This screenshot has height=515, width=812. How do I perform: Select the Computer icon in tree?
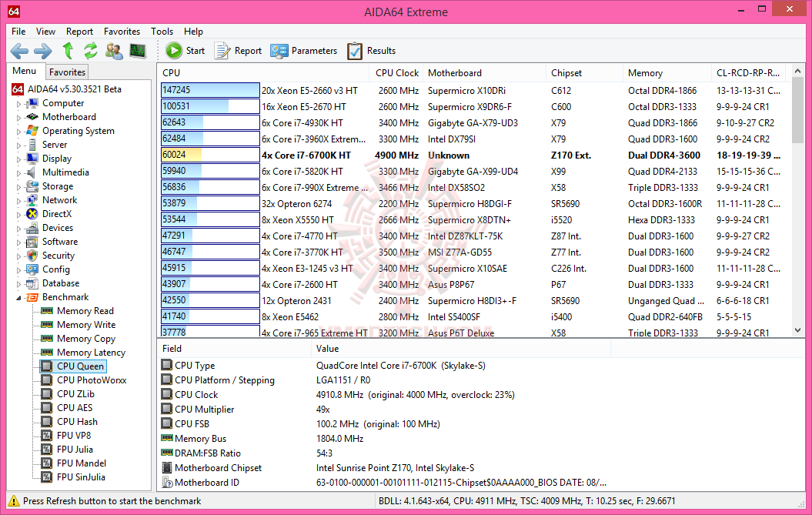tap(32, 103)
